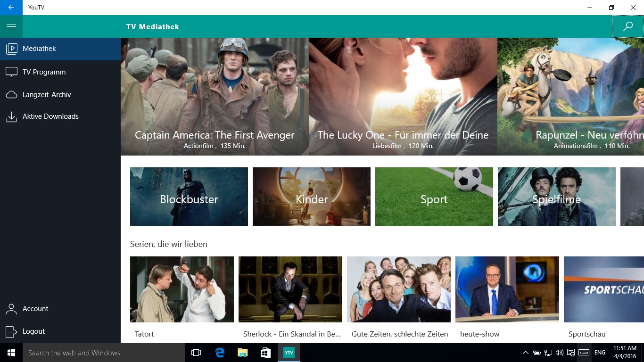Open the Action Center icon in system tray
644x362 pixels.
coord(571,353)
